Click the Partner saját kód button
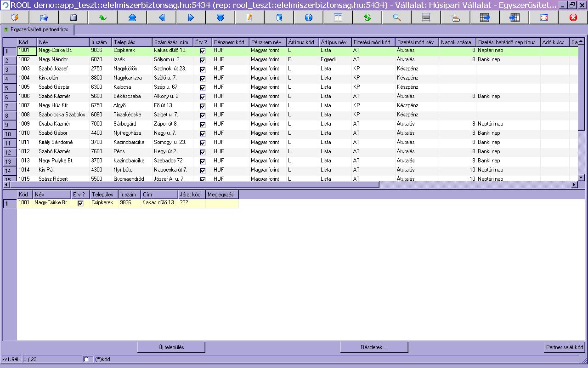The height and width of the screenshot is (368, 588). (x=565, y=347)
